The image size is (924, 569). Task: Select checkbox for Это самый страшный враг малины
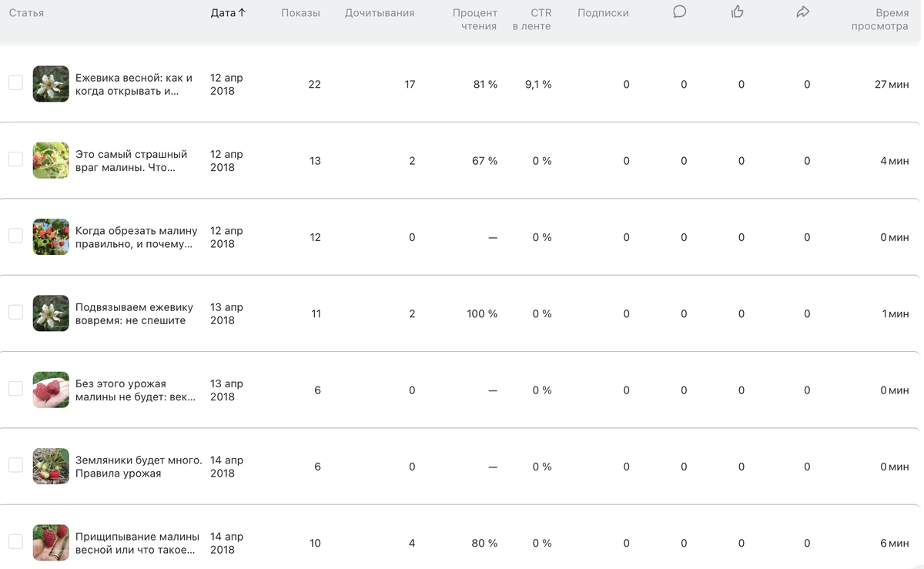tap(15, 159)
